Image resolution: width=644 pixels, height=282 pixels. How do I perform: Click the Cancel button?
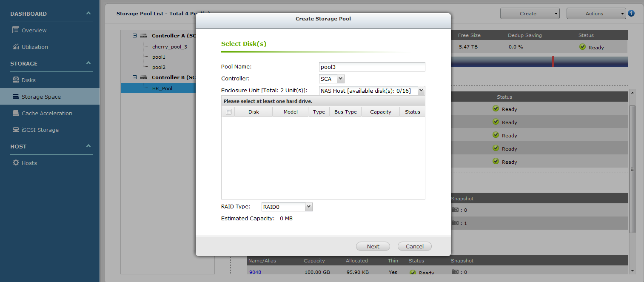[x=414, y=246]
